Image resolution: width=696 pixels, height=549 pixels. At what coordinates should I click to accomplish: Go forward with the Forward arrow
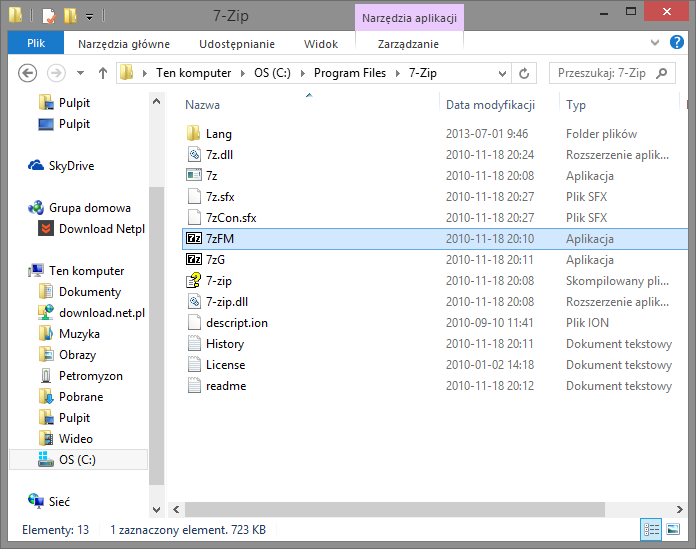click(x=56, y=73)
